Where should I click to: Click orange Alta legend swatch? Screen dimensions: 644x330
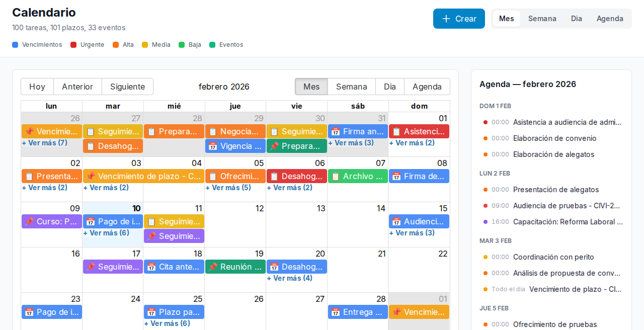[116, 45]
